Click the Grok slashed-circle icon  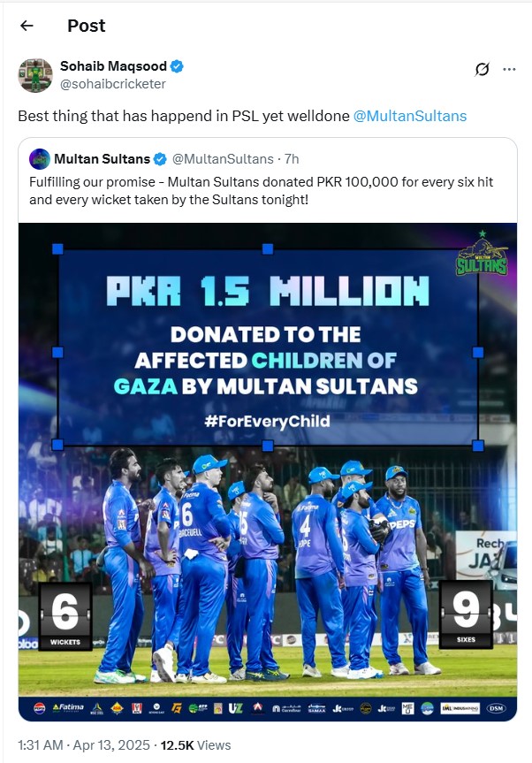[x=483, y=69]
